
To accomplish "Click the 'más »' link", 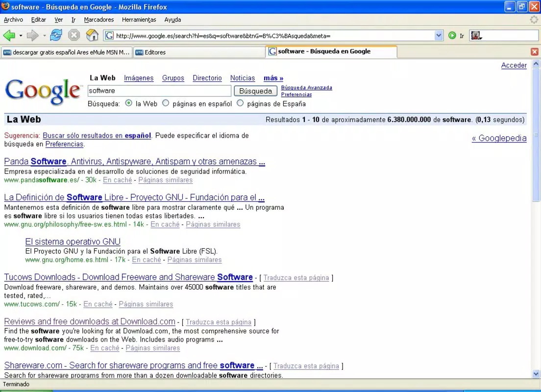I will 273,78.
